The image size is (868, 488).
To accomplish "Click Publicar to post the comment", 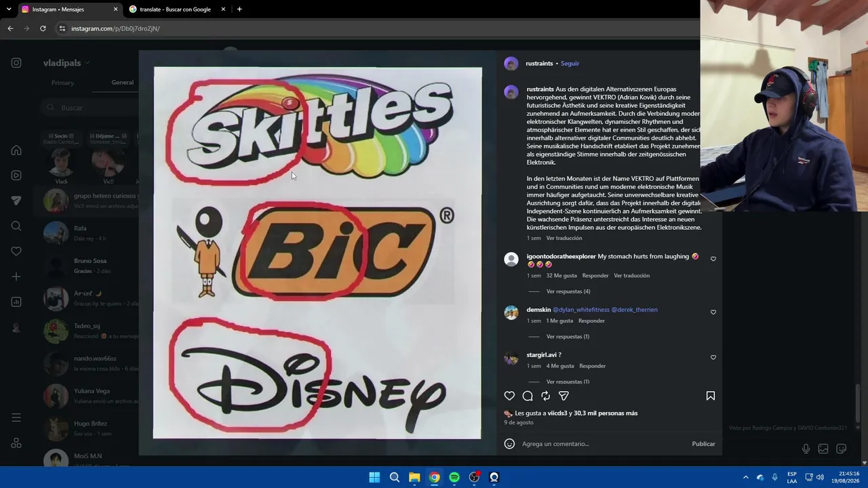I will (x=703, y=444).
